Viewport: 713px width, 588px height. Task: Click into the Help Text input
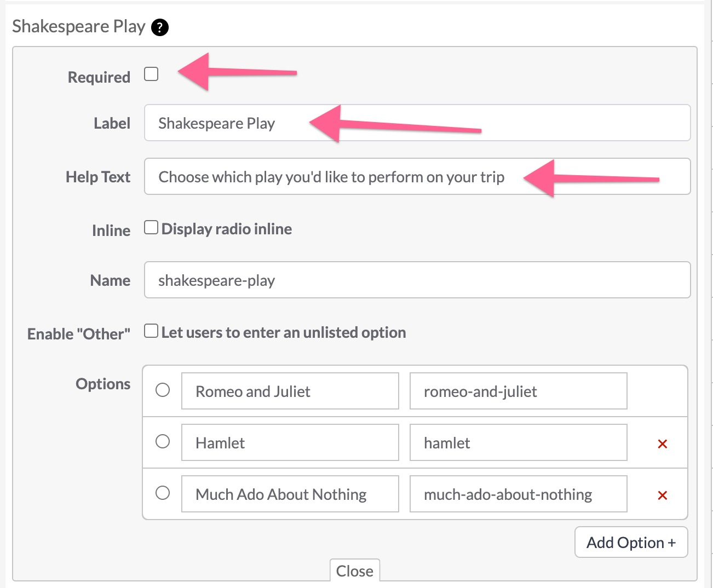click(417, 176)
